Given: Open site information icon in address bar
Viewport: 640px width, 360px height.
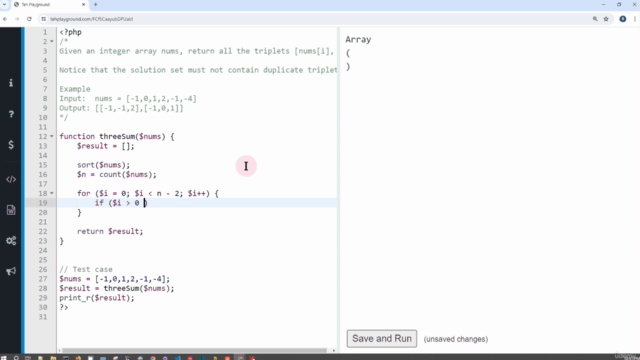Looking at the screenshot, I should 44,19.
